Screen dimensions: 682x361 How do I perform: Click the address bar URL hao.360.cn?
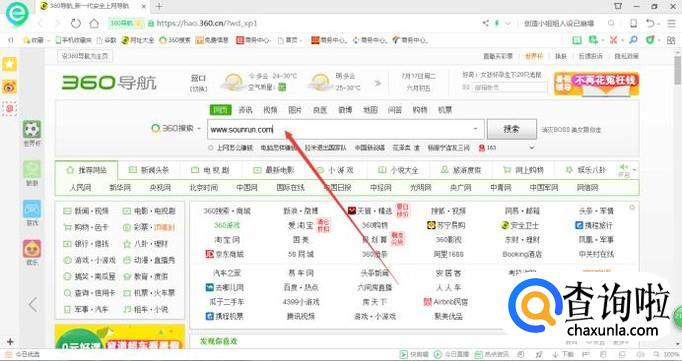pos(207,23)
